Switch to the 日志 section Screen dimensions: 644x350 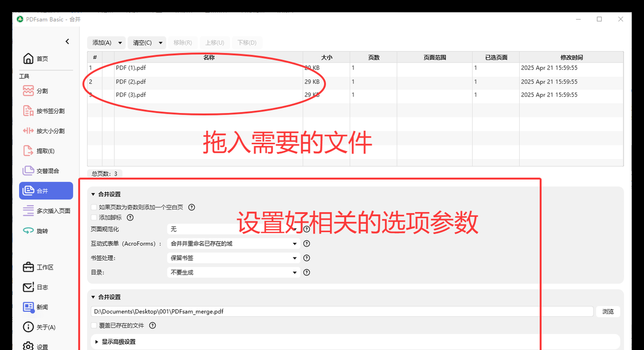coord(39,287)
